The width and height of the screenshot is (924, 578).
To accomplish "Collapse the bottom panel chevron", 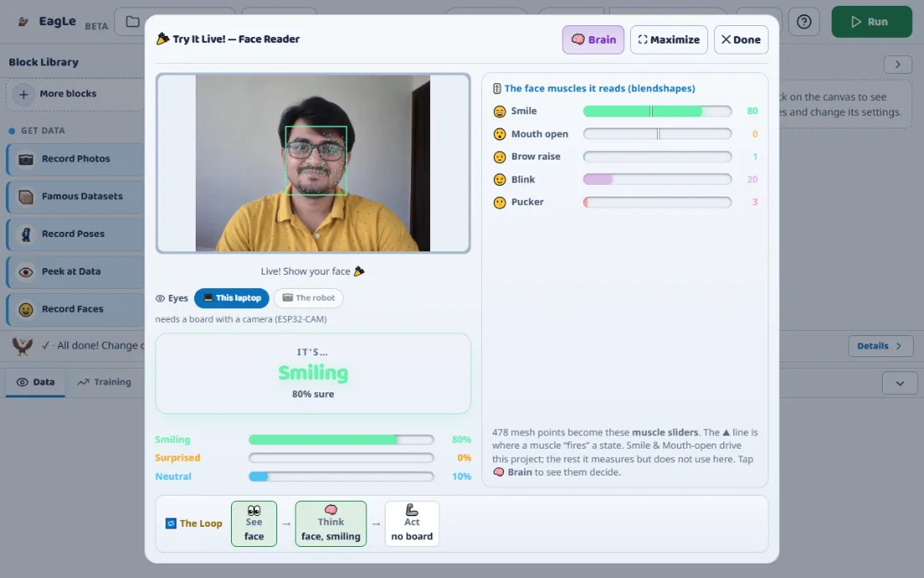I will click(900, 383).
